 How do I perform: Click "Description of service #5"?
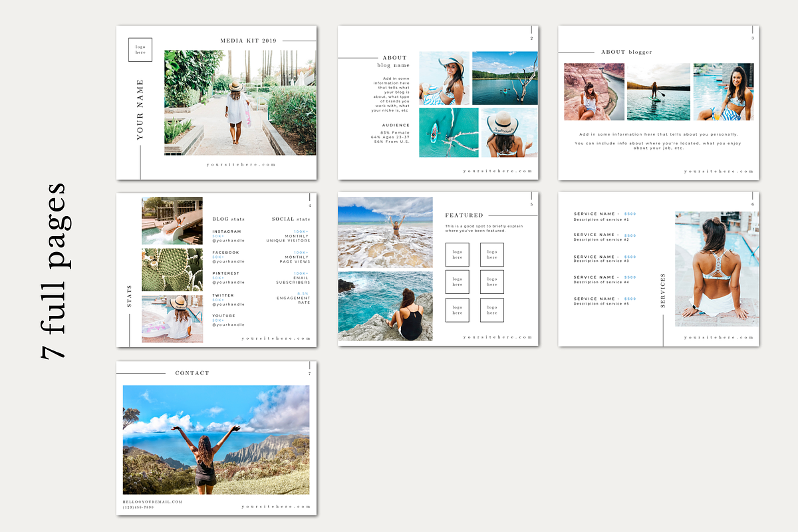click(601, 304)
